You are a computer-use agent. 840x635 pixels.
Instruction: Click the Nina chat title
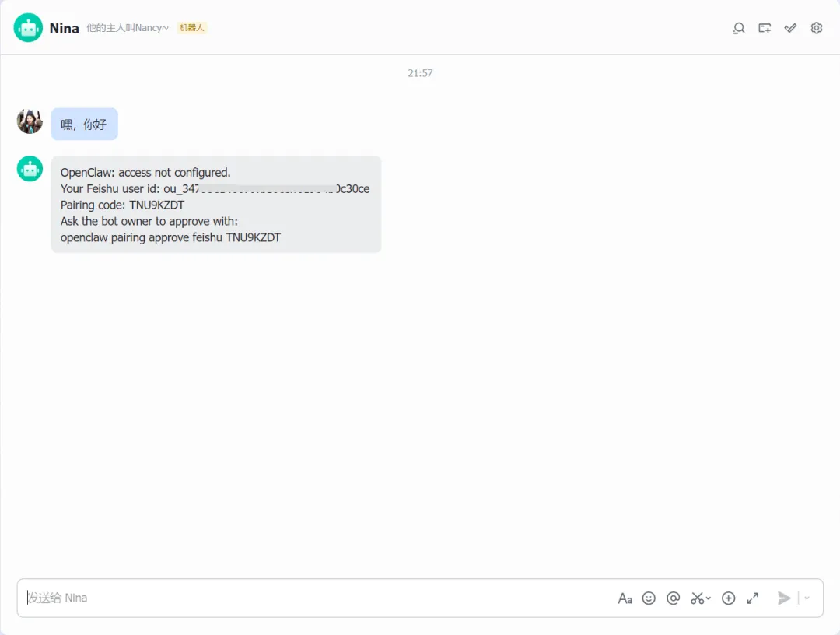(x=65, y=28)
